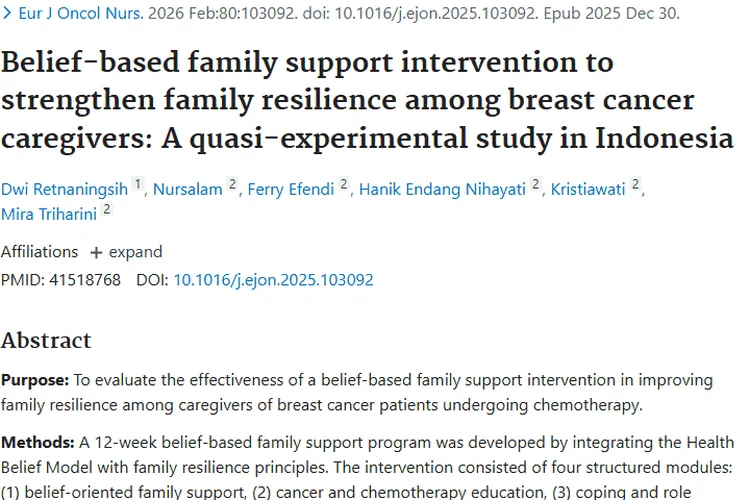This screenshot has height=500, width=750.
Task: Open Hanik Endang Nihayati author link
Action: [x=442, y=189]
